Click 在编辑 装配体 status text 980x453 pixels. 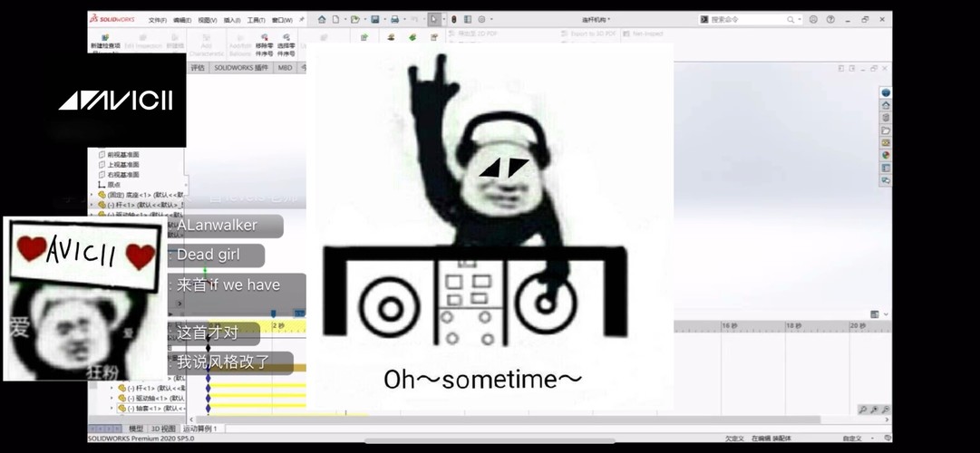point(772,439)
